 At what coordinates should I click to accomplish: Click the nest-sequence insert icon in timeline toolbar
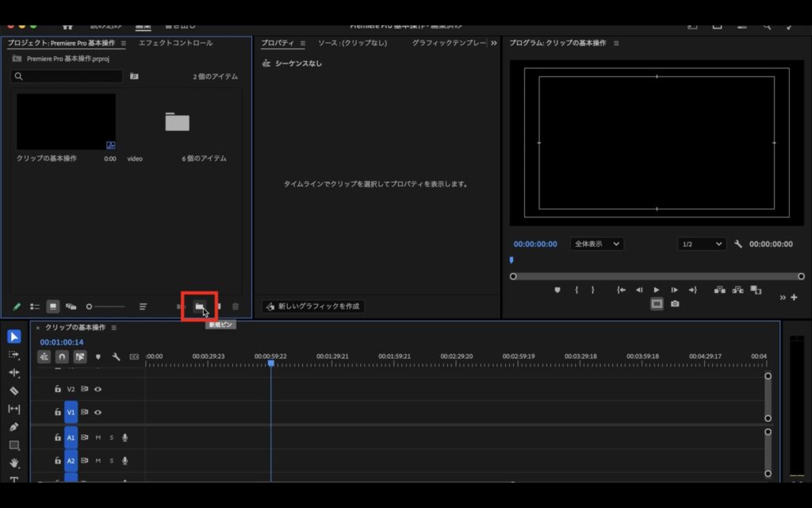tap(44, 356)
